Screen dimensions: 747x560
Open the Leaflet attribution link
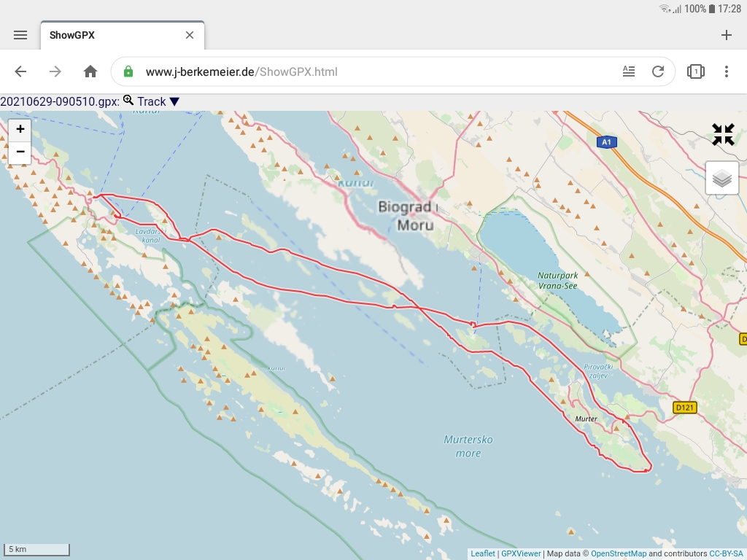click(482, 553)
